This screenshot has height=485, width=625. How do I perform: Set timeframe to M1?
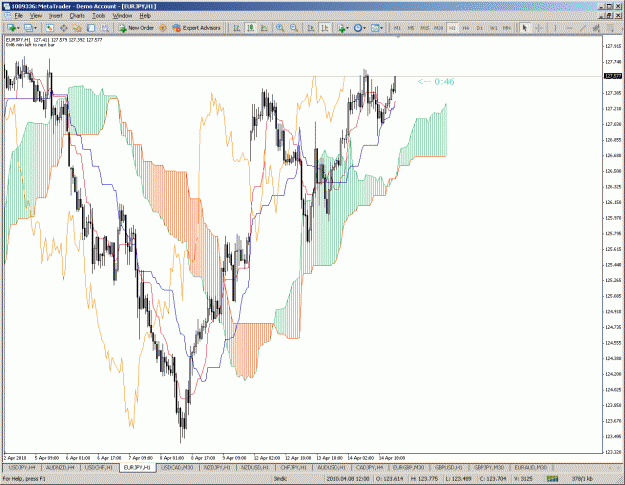[397, 28]
